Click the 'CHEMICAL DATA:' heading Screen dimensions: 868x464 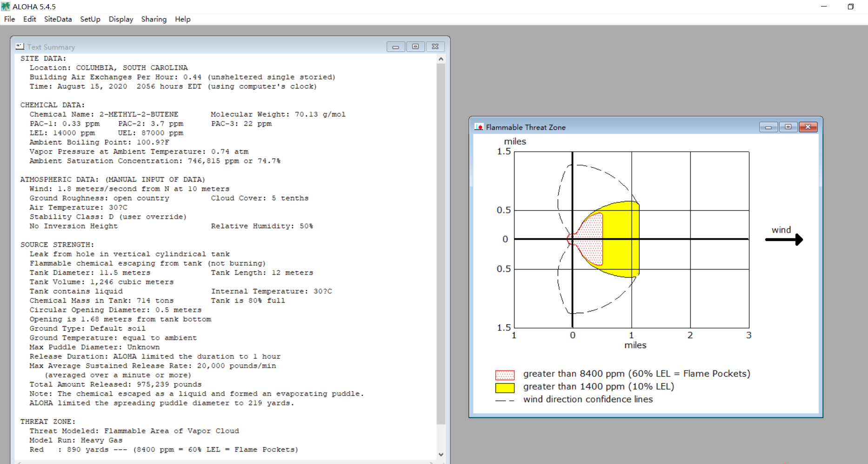point(53,105)
